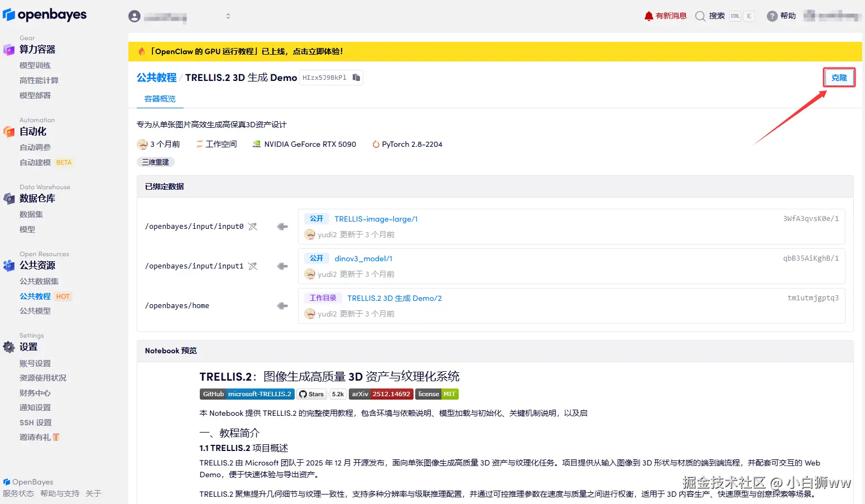Click the arXiv 2512.14692 badge

point(381,394)
